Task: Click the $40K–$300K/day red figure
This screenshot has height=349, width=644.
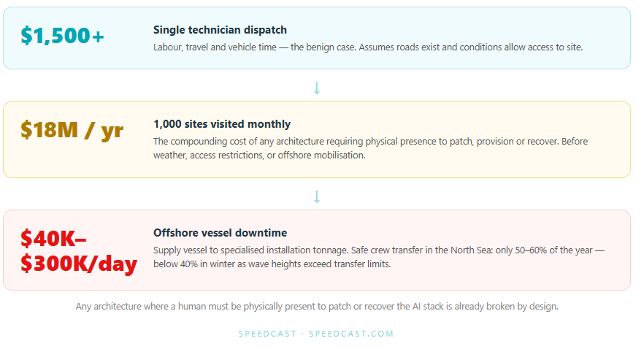Action: click(x=78, y=251)
